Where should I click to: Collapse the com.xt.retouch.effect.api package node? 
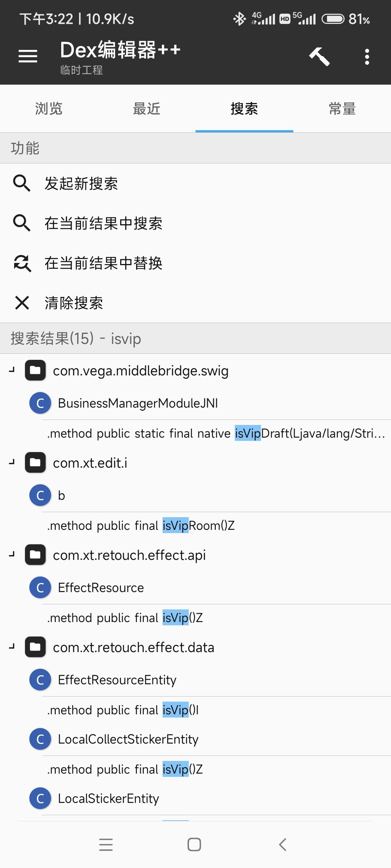(12, 554)
